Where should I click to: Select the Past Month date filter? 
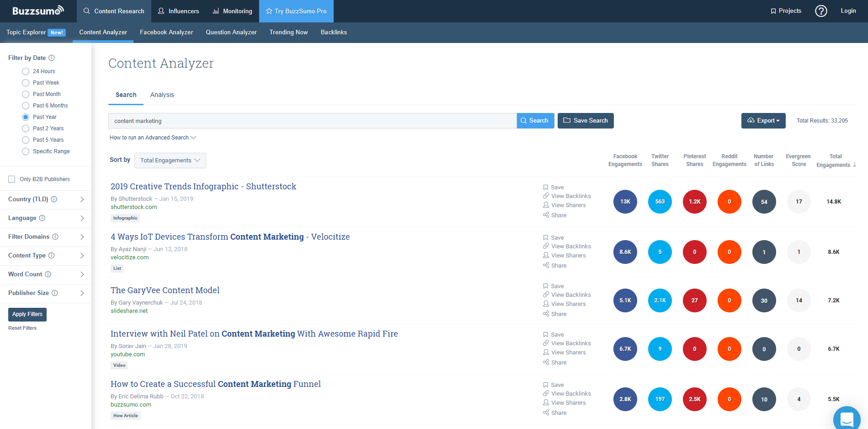(26, 94)
